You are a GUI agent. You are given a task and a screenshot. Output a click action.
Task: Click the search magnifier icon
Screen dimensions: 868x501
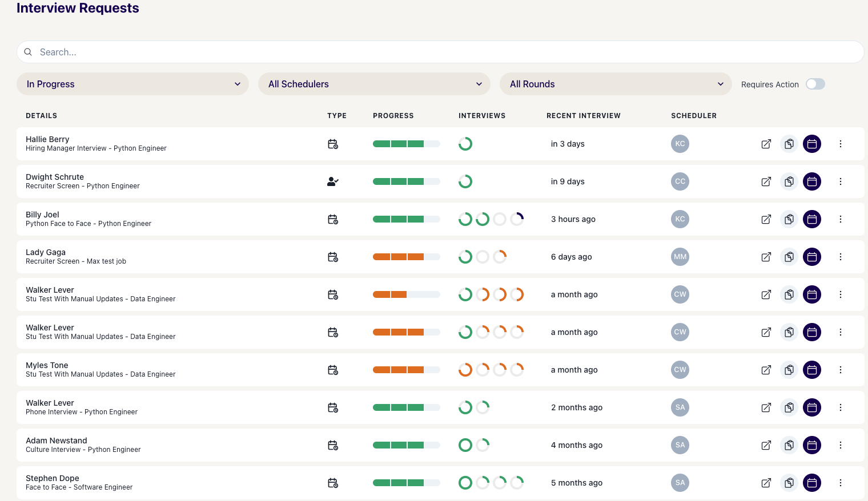pos(28,52)
